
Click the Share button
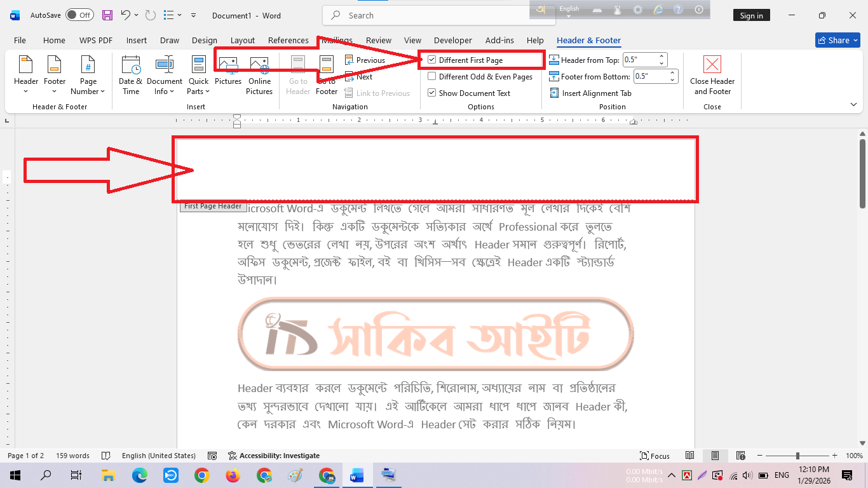[x=837, y=40]
